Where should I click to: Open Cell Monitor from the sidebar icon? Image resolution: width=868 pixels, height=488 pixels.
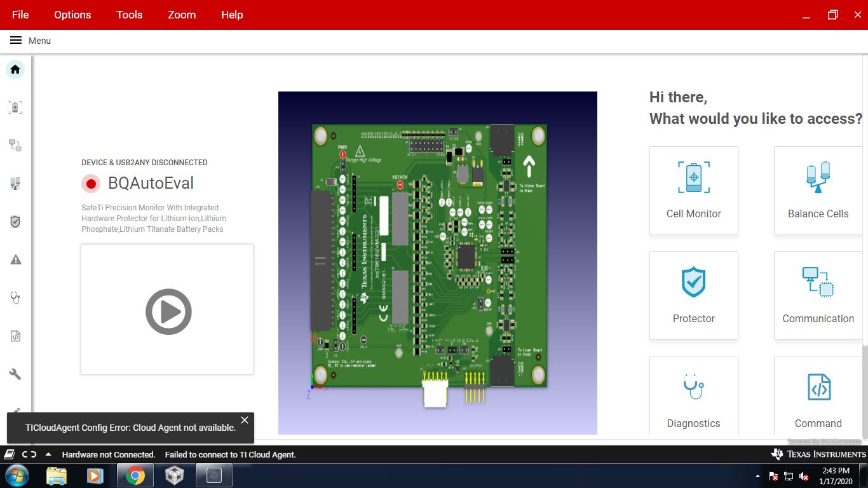pos(15,107)
